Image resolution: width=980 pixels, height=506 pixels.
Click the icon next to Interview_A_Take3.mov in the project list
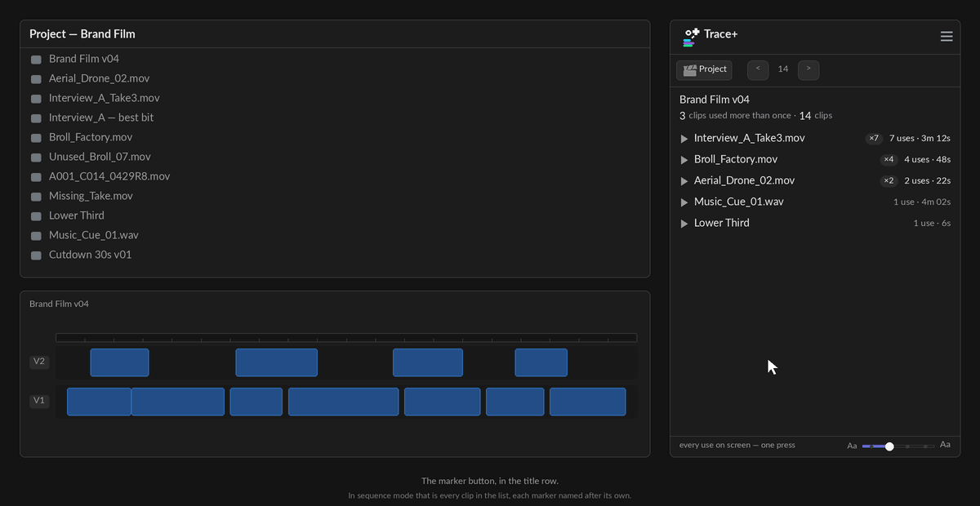pyautogui.click(x=36, y=99)
